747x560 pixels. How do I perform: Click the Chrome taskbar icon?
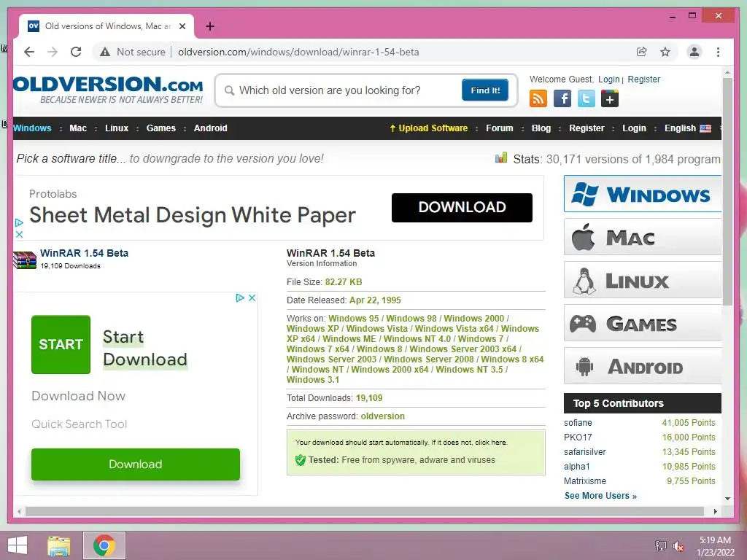(104, 545)
